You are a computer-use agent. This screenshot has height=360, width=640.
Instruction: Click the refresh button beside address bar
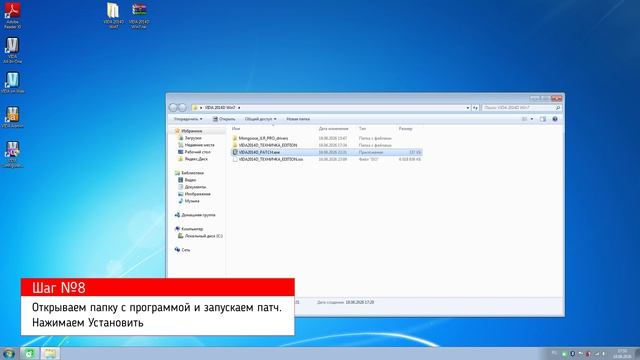coord(475,108)
